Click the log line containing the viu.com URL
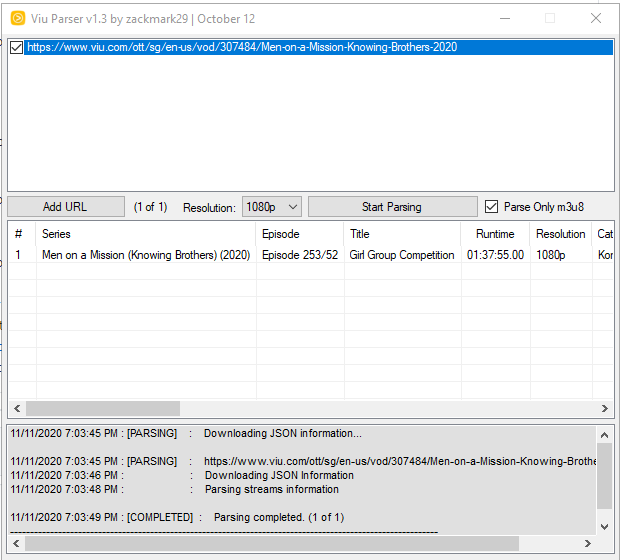Screen dimensions: 624x560 (x=303, y=461)
